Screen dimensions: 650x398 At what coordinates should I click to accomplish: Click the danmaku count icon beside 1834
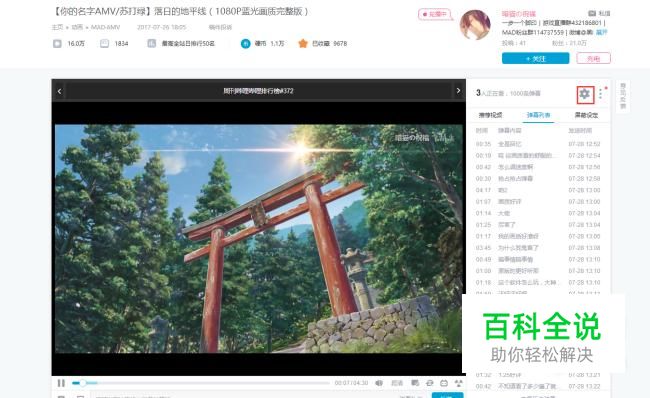coord(104,44)
